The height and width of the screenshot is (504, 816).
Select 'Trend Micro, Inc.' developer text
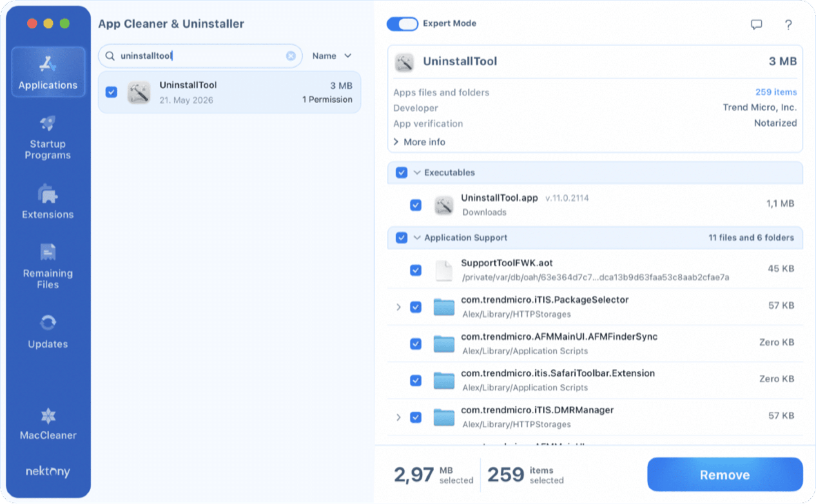[x=760, y=107]
